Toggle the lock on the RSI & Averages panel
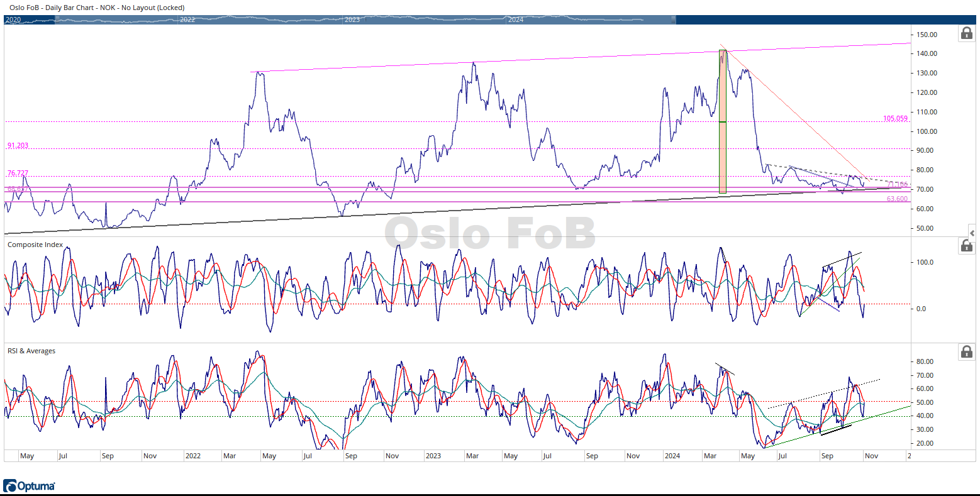This screenshot has width=980, height=496. tap(966, 352)
